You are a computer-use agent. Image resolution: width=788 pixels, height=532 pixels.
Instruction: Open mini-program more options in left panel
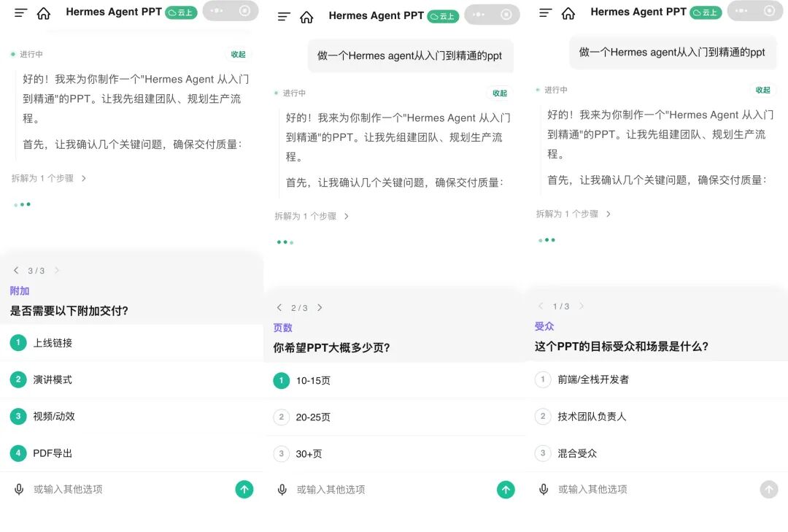pos(217,10)
